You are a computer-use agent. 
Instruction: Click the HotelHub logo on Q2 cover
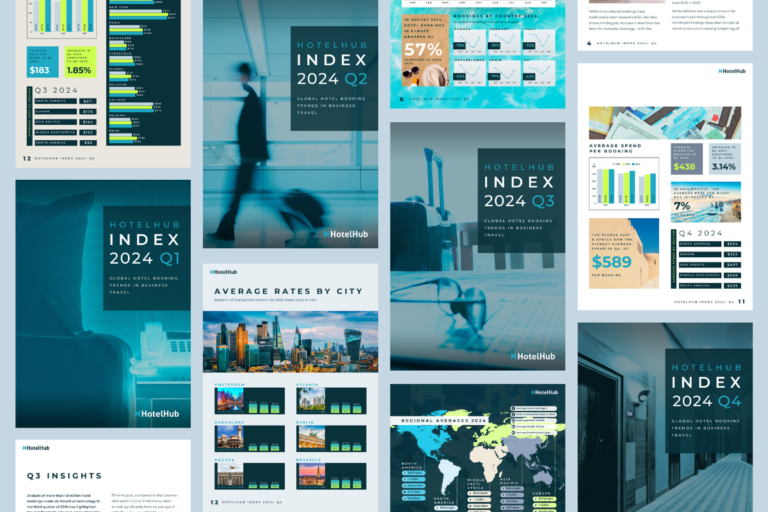coord(346,234)
